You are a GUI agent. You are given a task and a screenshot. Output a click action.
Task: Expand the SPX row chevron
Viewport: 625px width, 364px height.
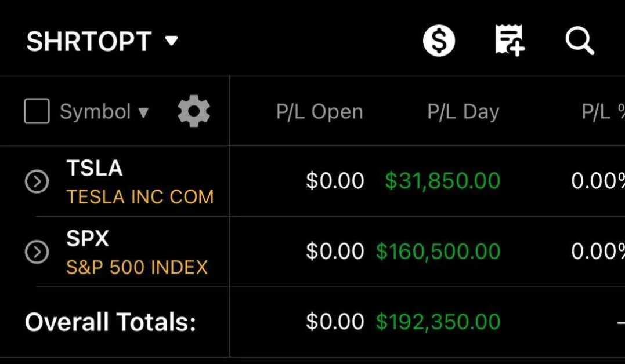[x=37, y=252]
